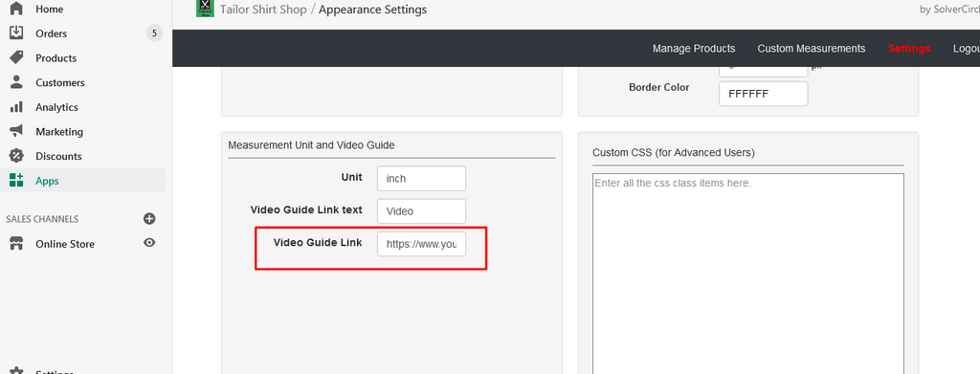Add a sales channel with the plus icon
The width and height of the screenshot is (980, 374).
[149, 218]
